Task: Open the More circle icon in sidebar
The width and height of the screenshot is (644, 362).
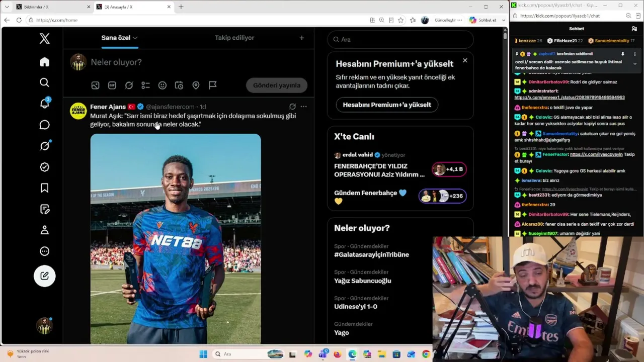Action: tap(45, 251)
